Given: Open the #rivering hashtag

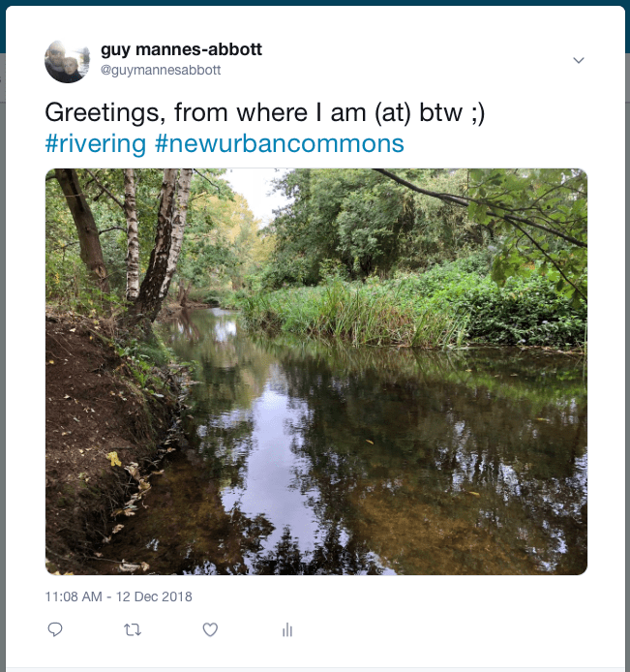Looking at the screenshot, I should (96, 144).
